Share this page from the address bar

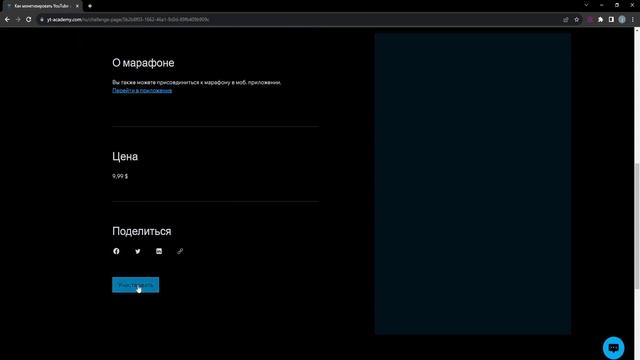(x=566, y=20)
